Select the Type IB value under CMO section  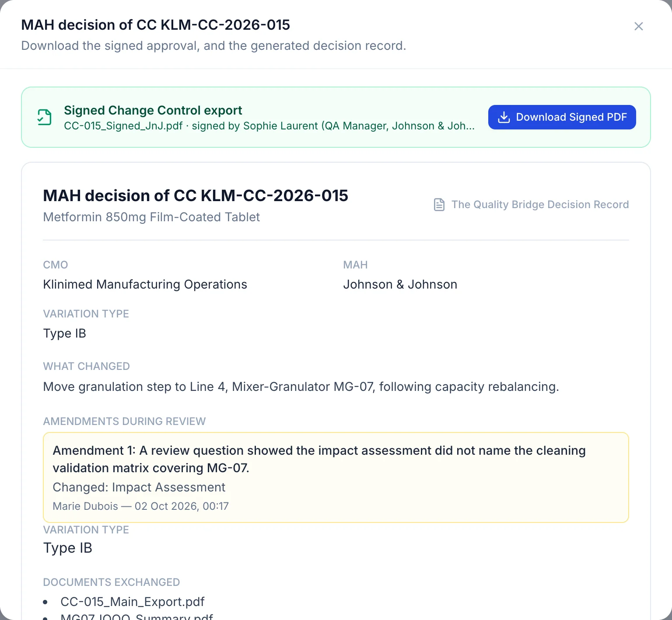(x=65, y=334)
